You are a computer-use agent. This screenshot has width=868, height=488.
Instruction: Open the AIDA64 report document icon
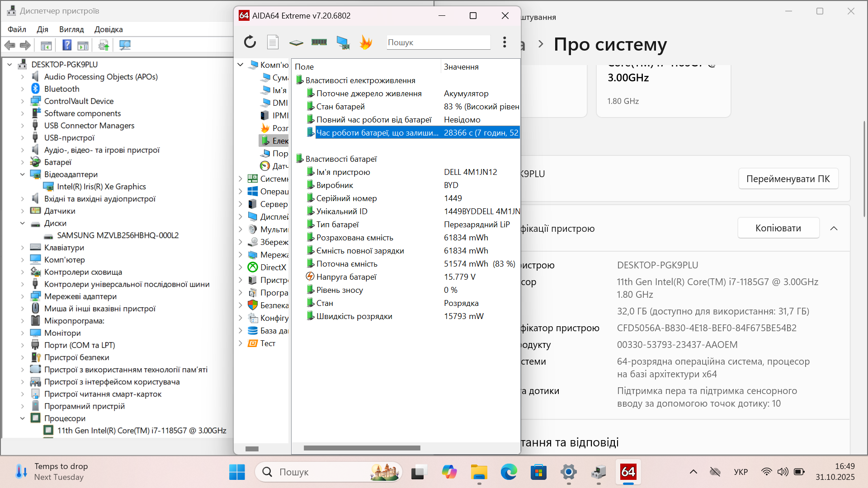[273, 42]
